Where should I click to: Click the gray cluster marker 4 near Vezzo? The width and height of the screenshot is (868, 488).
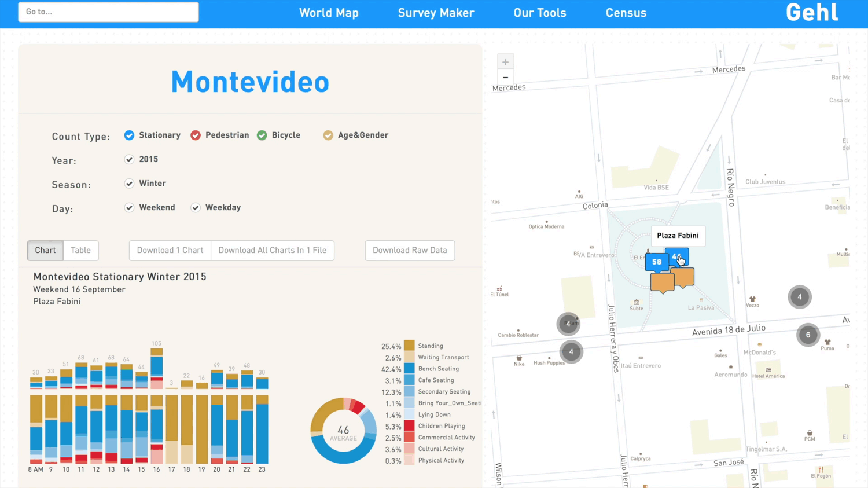tap(800, 296)
